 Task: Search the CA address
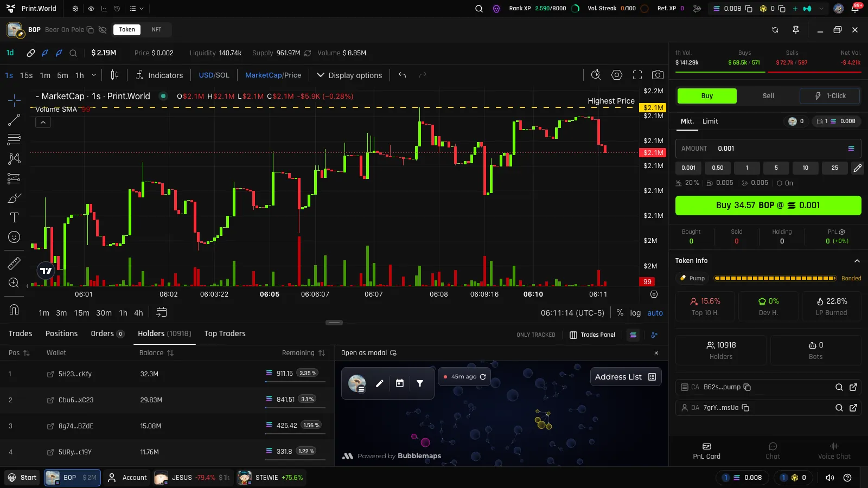(839, 387)
